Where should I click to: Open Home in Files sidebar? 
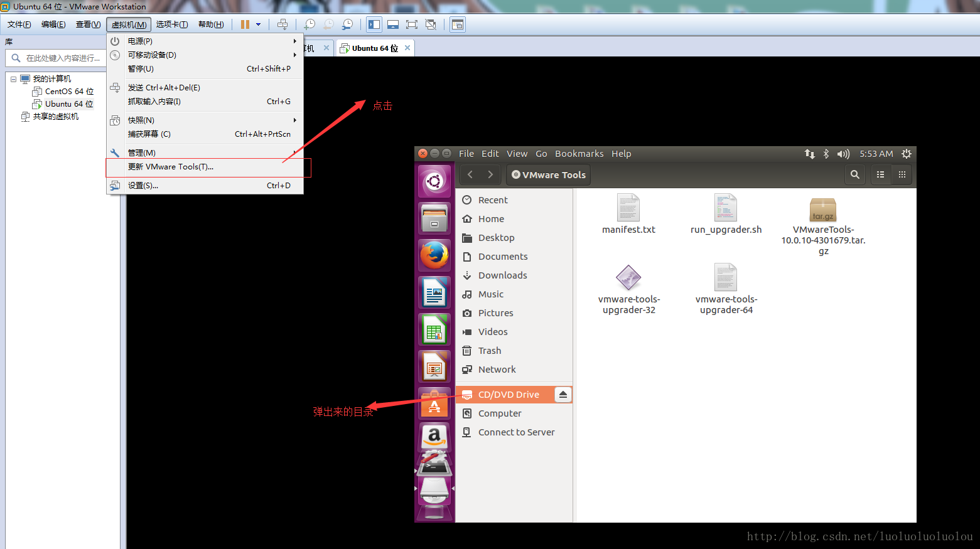514,219
